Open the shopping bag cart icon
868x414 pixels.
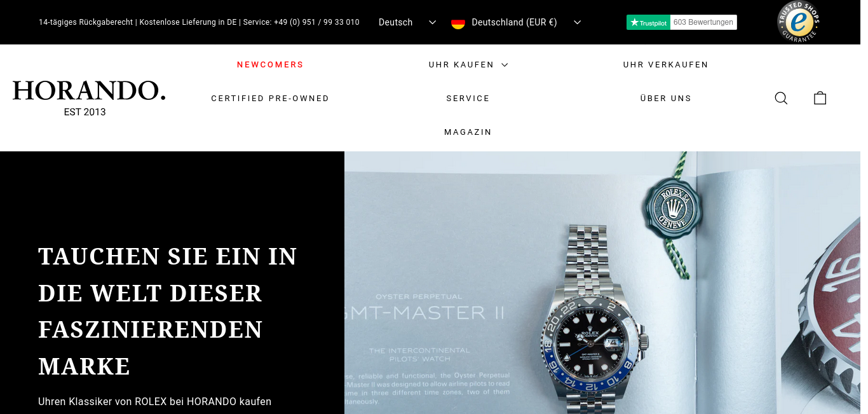820,98
